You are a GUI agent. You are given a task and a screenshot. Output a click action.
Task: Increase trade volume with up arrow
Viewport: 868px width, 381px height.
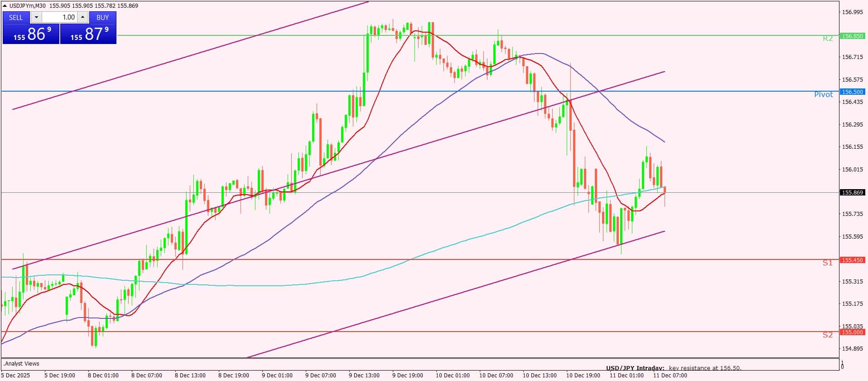pos(82,17)
